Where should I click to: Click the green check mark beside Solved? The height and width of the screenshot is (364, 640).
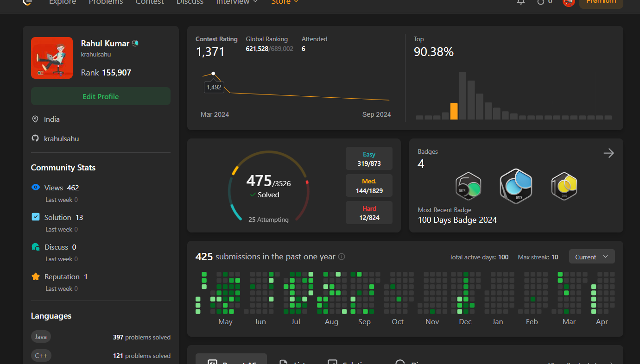coord(253,195)
